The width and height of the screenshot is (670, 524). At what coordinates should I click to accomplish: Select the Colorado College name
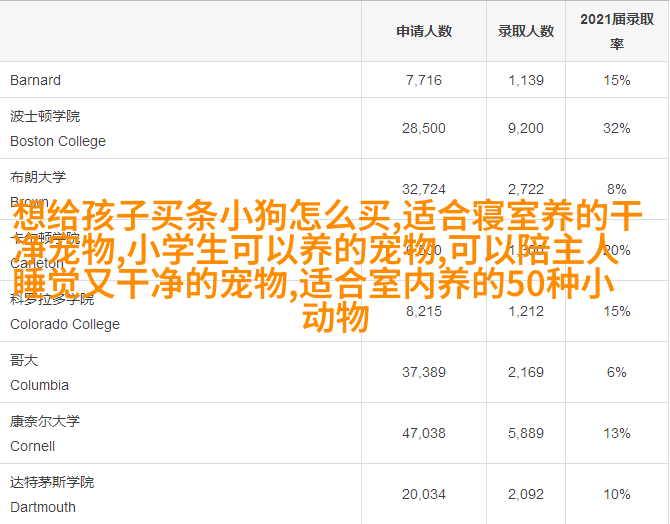65,324
